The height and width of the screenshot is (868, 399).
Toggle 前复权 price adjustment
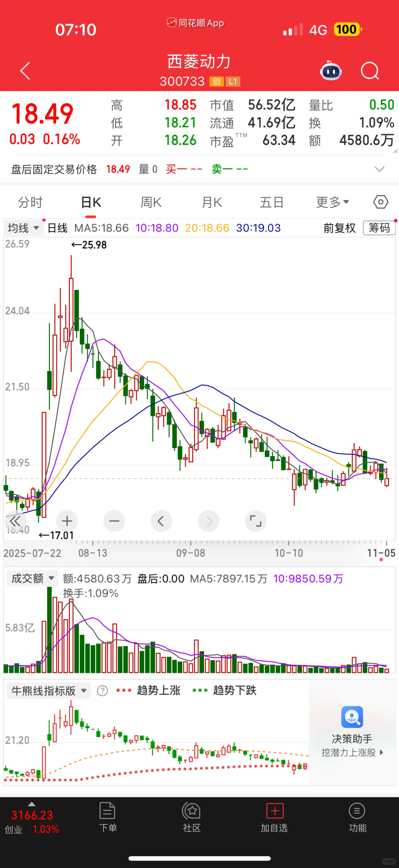point(340,228)
